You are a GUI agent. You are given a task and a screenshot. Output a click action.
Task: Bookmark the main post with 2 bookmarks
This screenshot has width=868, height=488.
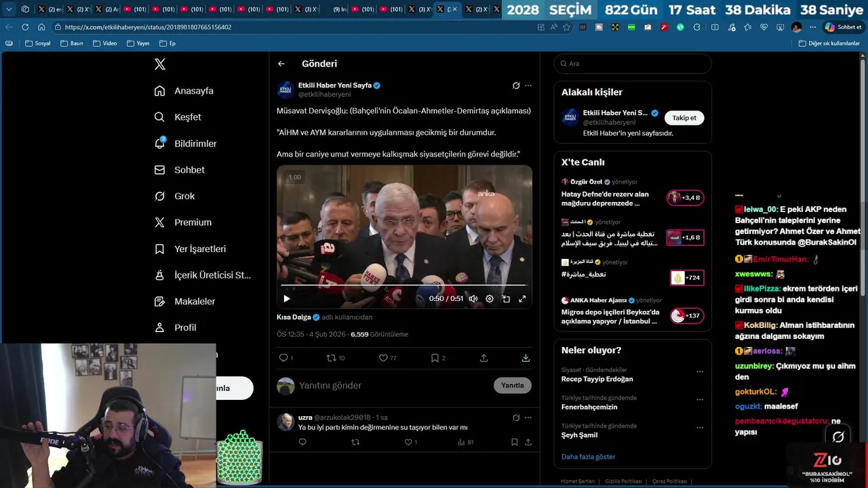pos(438,358)
